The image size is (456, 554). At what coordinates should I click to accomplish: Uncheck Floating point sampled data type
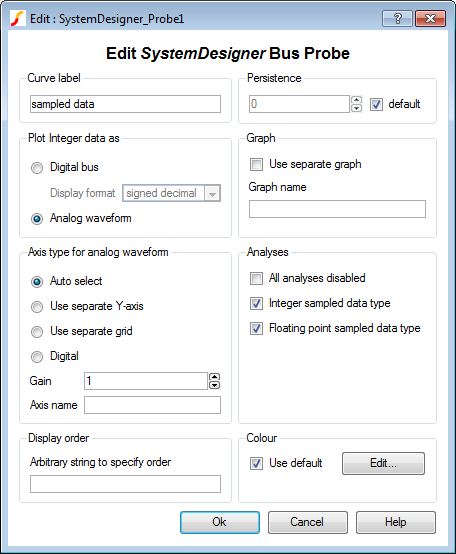coord(256,329)
